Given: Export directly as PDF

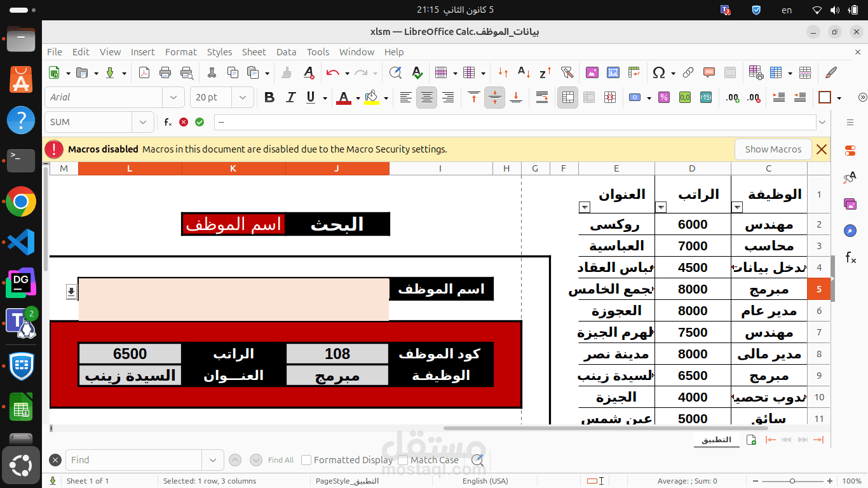Looking at the screenshot, I should 144,72.
